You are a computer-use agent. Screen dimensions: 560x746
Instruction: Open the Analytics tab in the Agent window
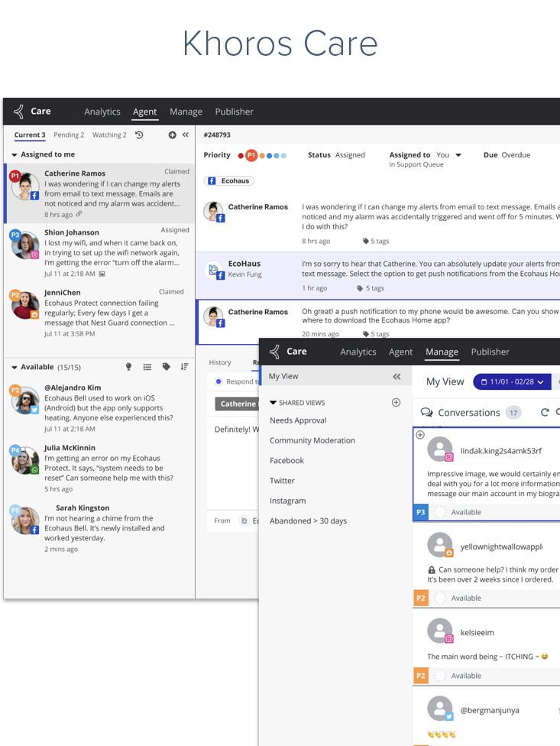(x=102, y=112)
